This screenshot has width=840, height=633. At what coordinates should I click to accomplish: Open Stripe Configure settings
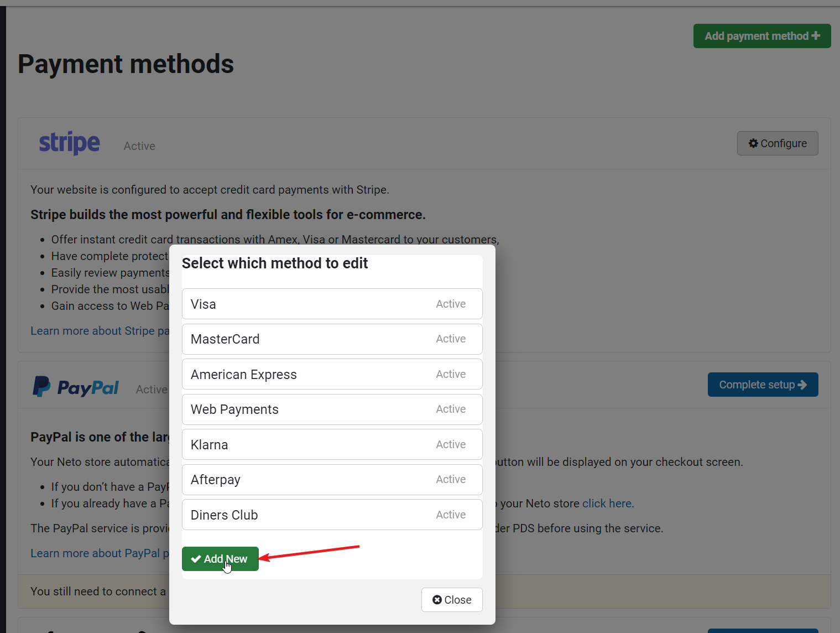(778, 143)
